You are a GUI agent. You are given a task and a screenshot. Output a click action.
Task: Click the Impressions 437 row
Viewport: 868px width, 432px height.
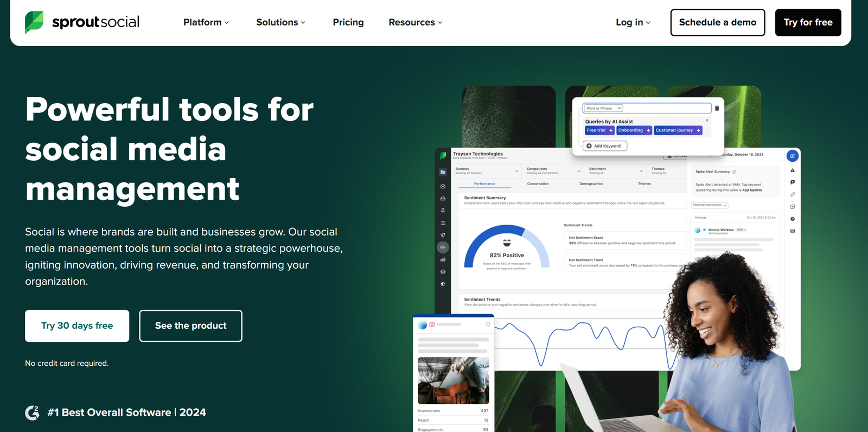[453, 411]
